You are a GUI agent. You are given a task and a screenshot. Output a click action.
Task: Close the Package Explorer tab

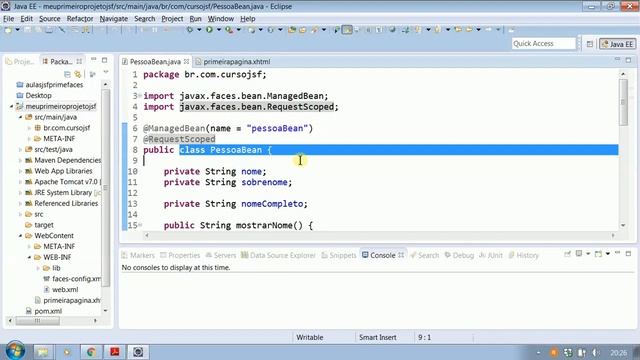79,61
